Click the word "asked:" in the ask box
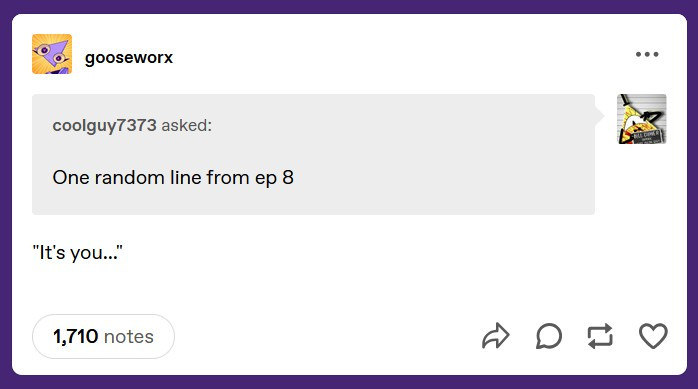 point(187,126)
